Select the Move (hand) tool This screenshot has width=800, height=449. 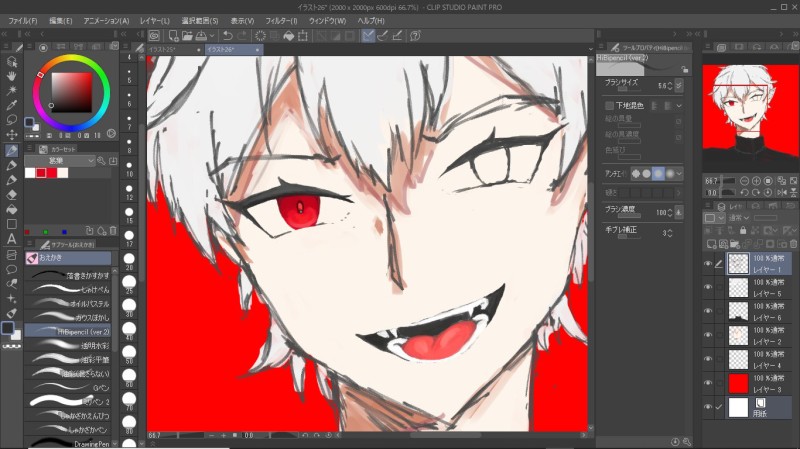pyautogui.click(x=11, y=76)
